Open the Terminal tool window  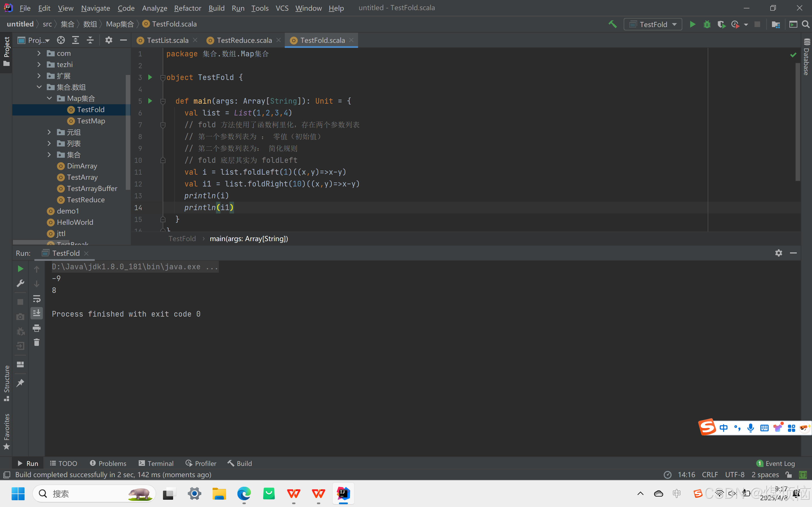[x=156, y=463]
